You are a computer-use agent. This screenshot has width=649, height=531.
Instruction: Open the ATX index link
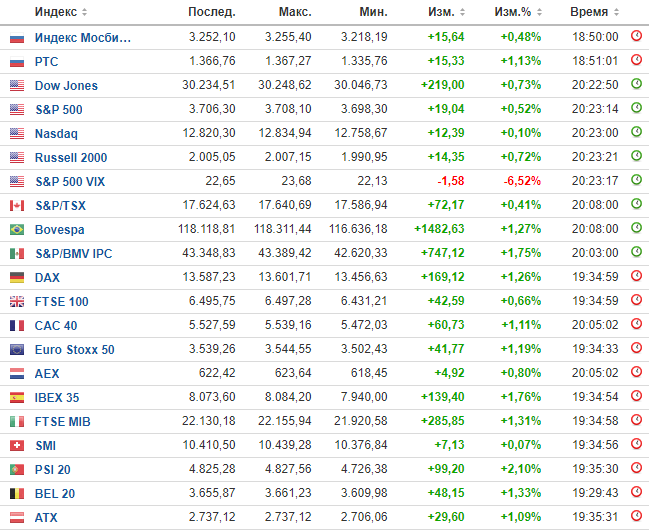click(x=46, y=518)
